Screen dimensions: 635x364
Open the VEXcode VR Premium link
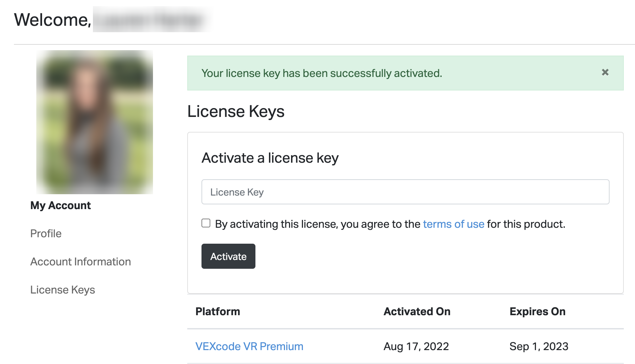pyautogui.click(x=249, y=346)
